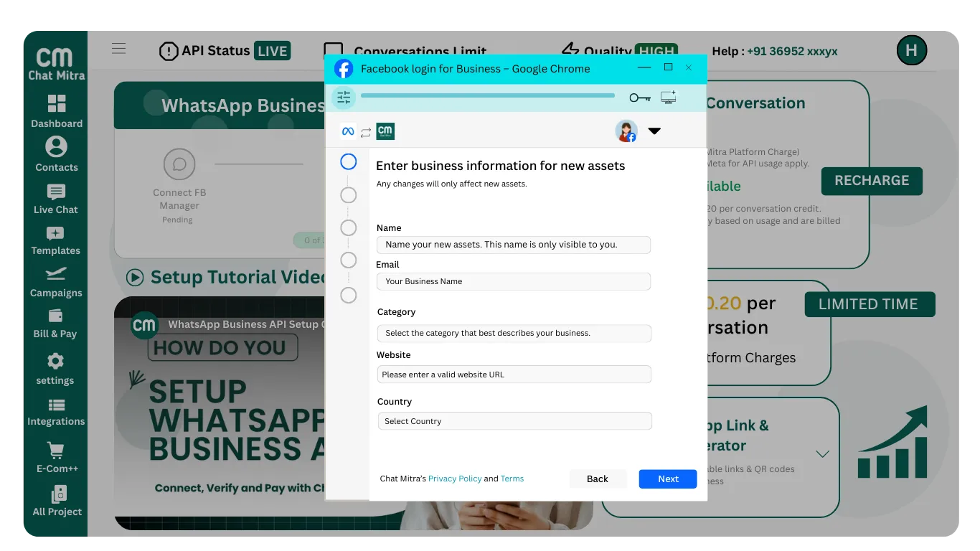Open the hamburger menu beside Chat Mitra
The height and width of the screenshot is (551, 980).
pos(118,48)
